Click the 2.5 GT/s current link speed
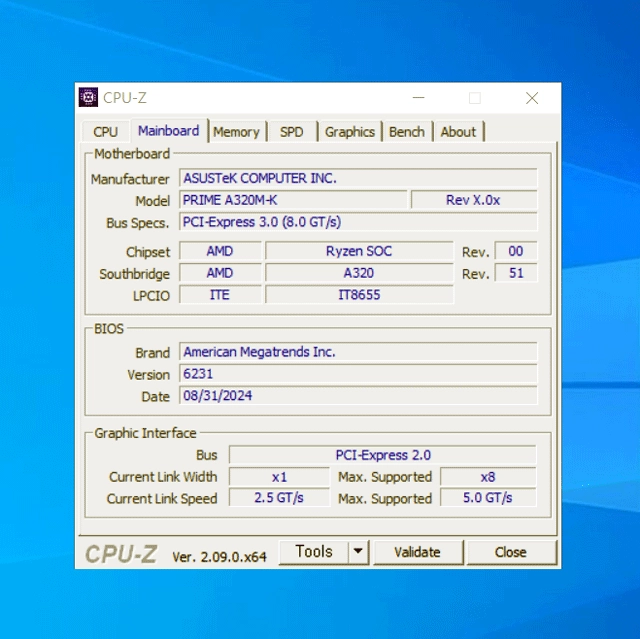The width and height of the screenshot is (640, 639). click(x=279, y=498)
